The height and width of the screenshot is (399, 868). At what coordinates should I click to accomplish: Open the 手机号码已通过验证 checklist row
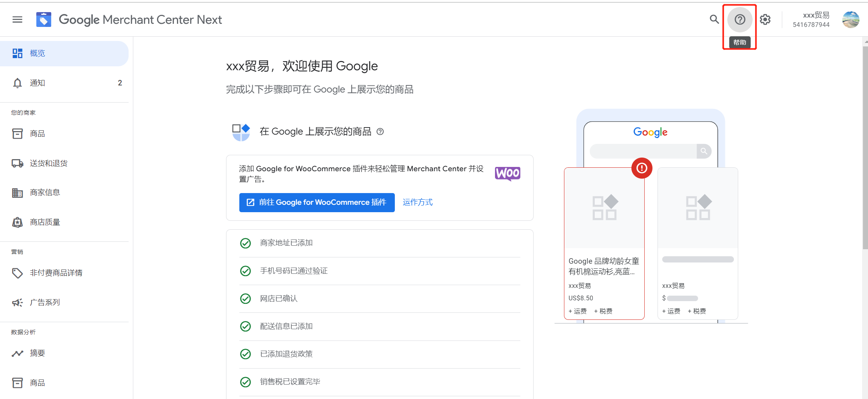coord(380,271)
